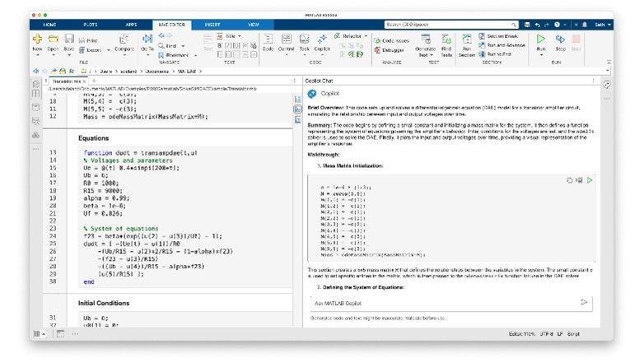644x362 pixels.
Task: Insert the Copilot code snippet into the editor
Action: [579, 180]
